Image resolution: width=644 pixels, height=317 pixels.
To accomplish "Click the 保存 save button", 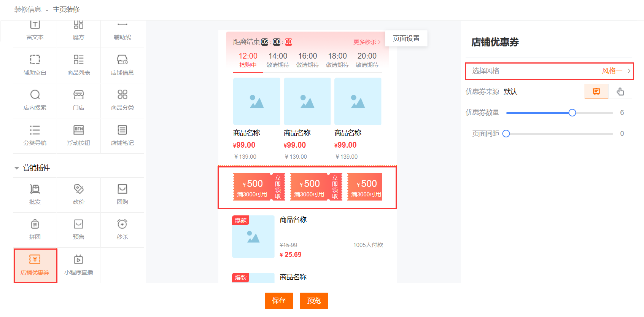I will point(279,301).
